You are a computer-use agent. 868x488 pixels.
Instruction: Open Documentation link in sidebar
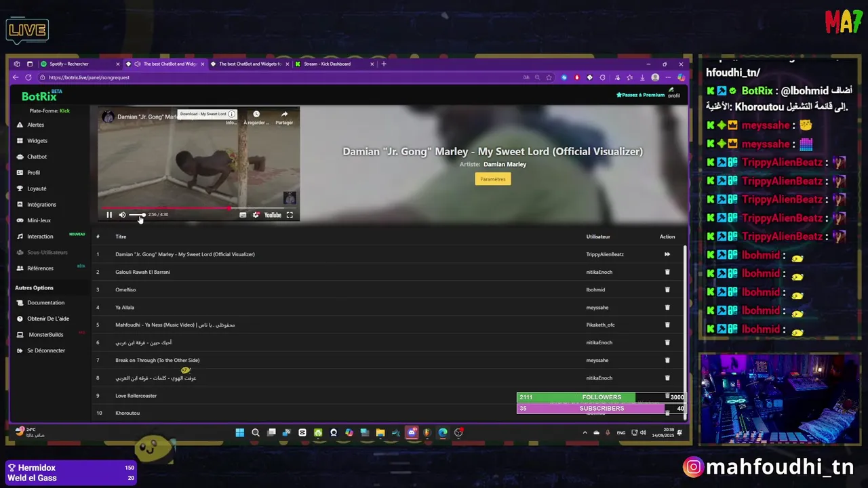(45, 303)
